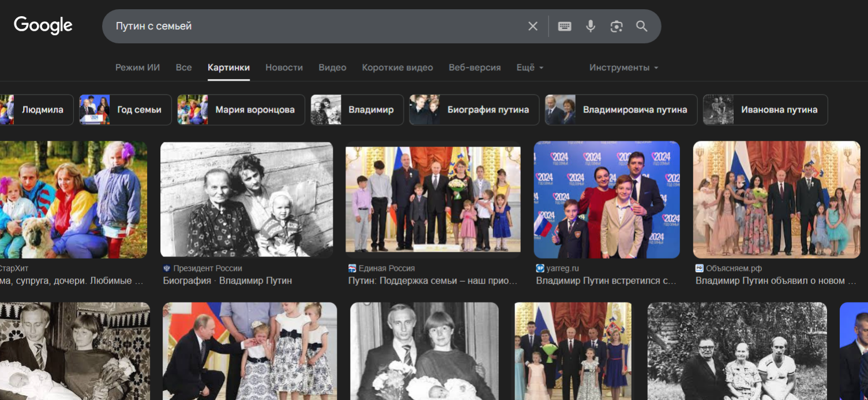Open black-and-white couple with babies and flowers thumbnail
Screen dimensions: 868x400
pos(424,351)
